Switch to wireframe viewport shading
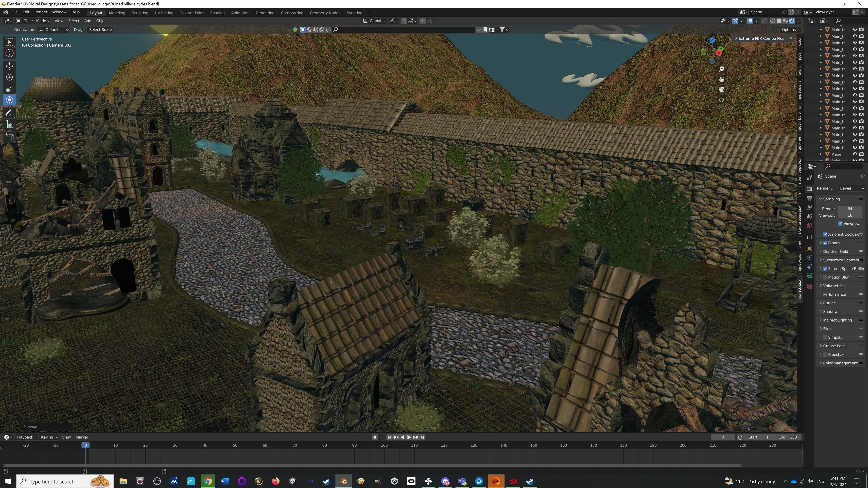Viewport: 868px width, 488px height. point(773,21)
